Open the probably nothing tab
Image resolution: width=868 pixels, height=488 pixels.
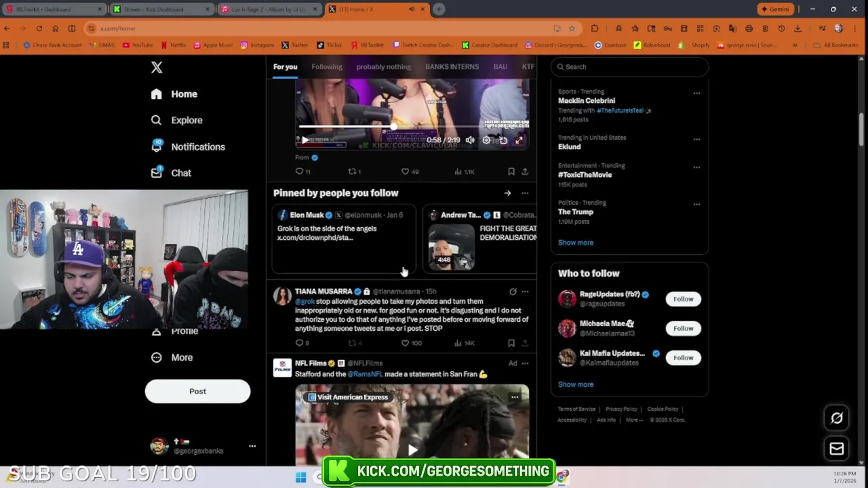click(x=383, y=66)
